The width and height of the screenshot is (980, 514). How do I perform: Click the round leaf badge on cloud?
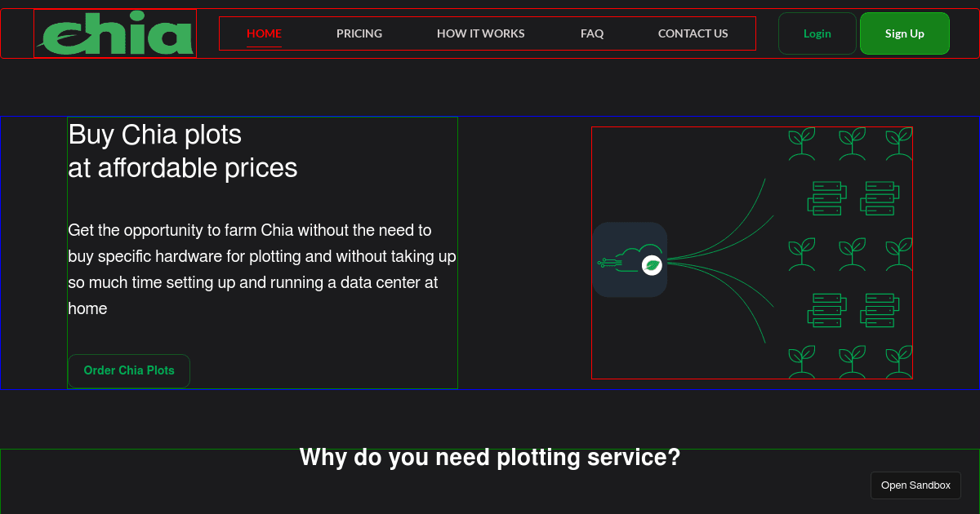tap(652, 265)
